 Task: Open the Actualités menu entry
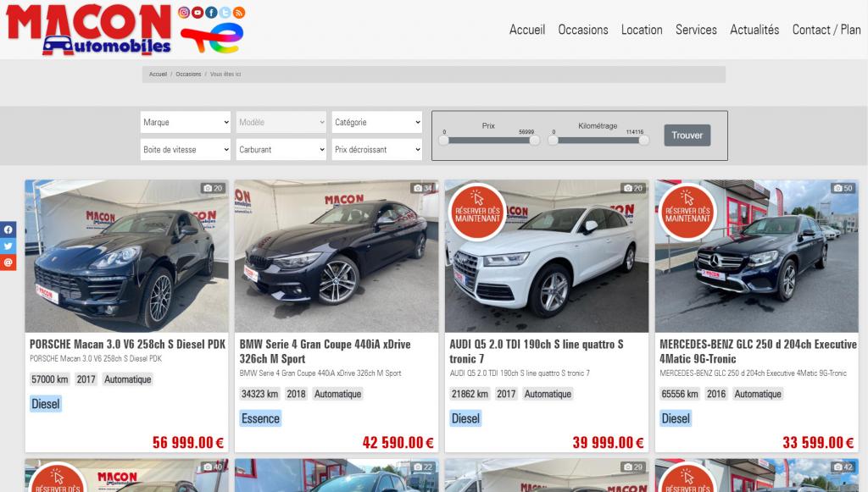pos(754,30)
